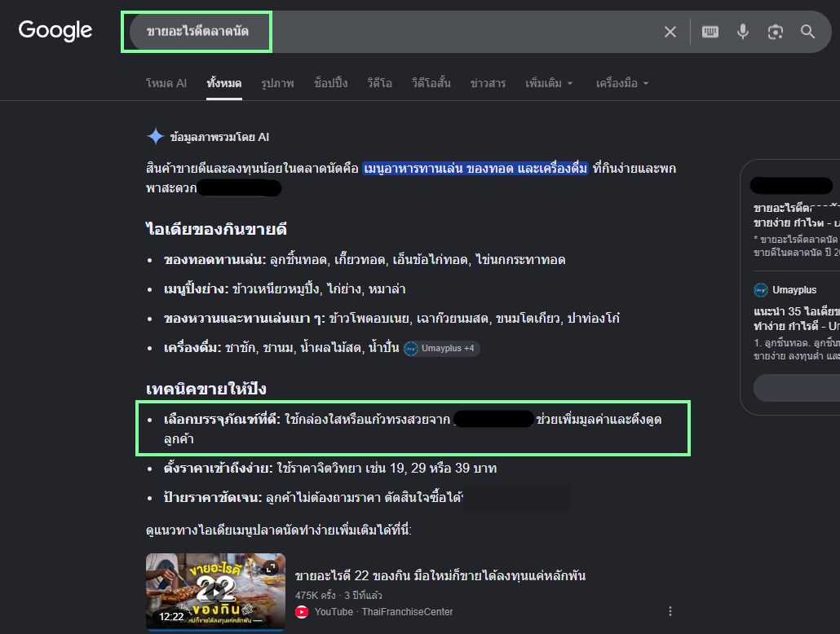The height and width of the screenshot is (634, 840).
Task: Open the วิดีโอ tab
Action: (x=379, y=84)
